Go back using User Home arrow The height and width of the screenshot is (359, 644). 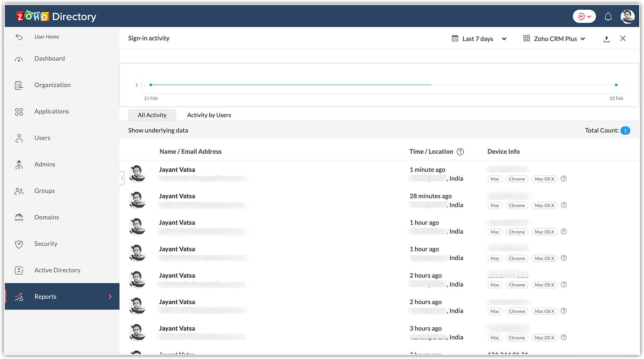[19, 37]
